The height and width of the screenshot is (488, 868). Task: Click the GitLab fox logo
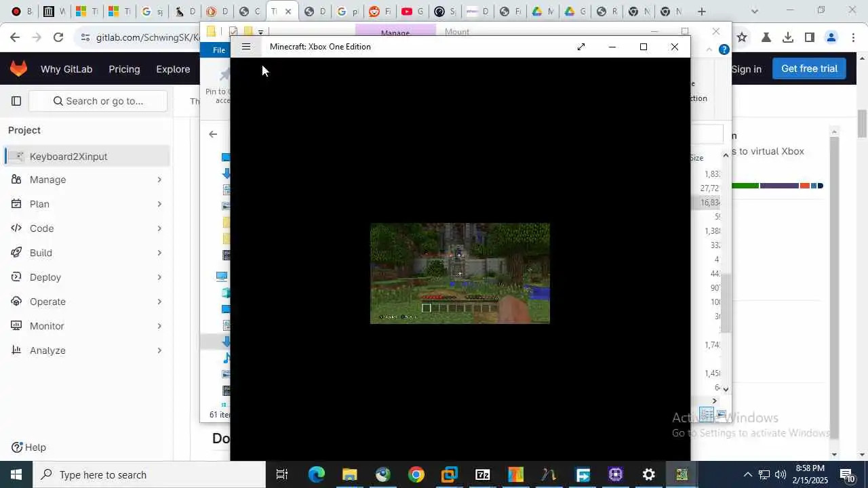[x=18, y=68]
